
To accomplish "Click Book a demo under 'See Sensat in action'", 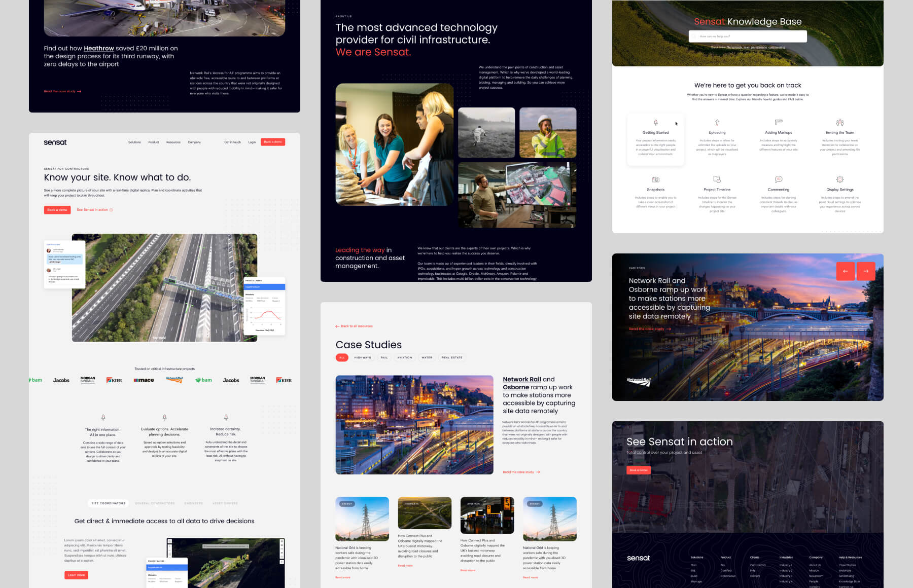I will 639,470.
